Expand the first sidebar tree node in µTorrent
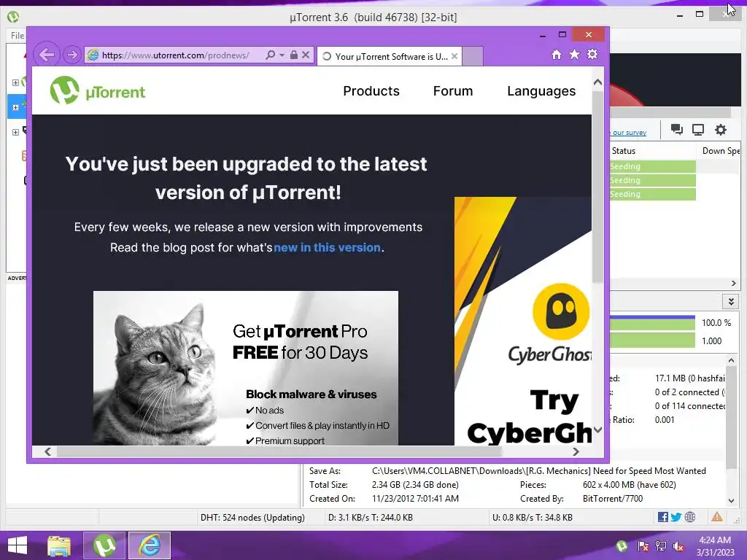 coord(15,83)
